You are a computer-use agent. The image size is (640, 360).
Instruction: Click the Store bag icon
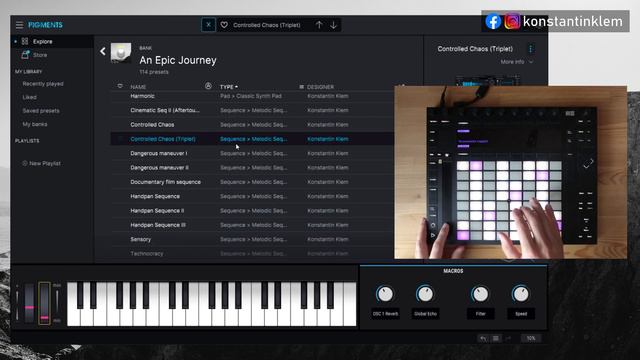pos(25,55)
